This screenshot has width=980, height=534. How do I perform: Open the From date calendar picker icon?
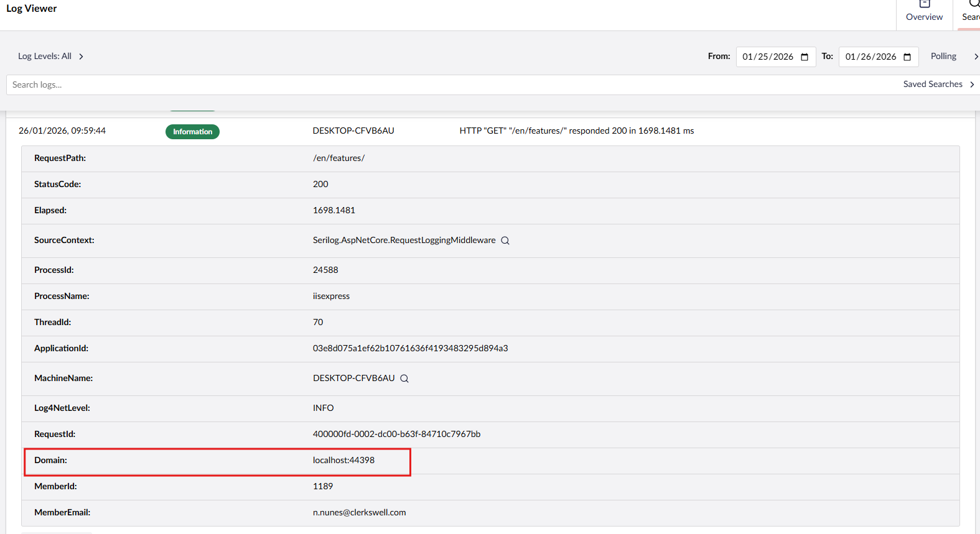point(805,57)
